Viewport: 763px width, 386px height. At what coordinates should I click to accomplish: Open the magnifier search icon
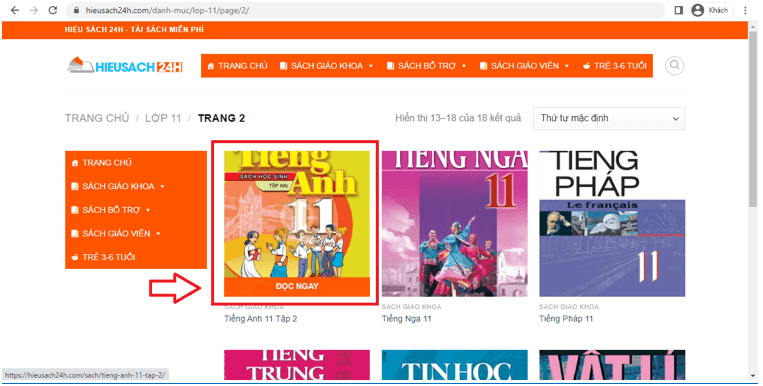click(674, 65)
